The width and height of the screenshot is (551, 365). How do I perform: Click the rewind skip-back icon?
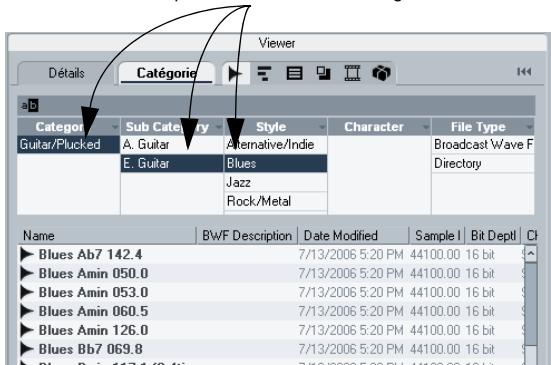coord(524,72)
